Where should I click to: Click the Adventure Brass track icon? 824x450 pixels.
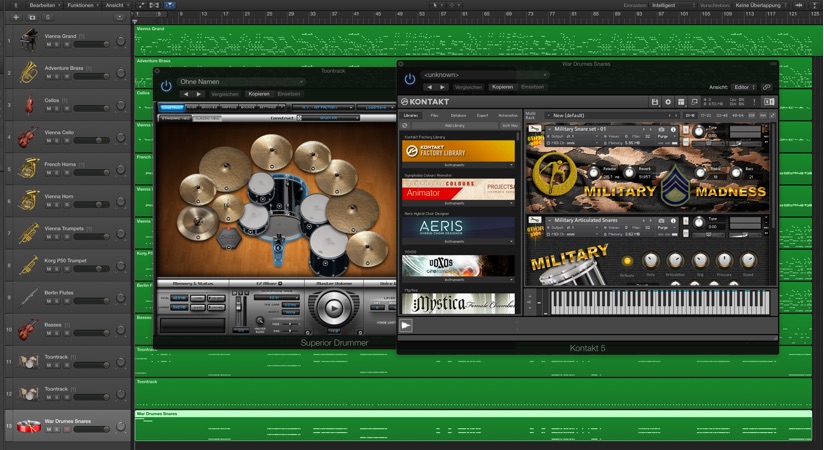click(28, 73)
